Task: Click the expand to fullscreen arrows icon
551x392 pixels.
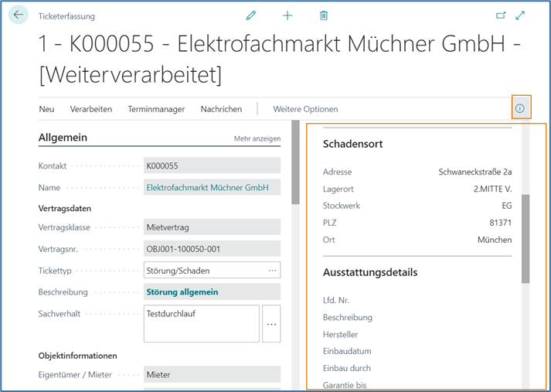Action: click(x=520, y=15)
